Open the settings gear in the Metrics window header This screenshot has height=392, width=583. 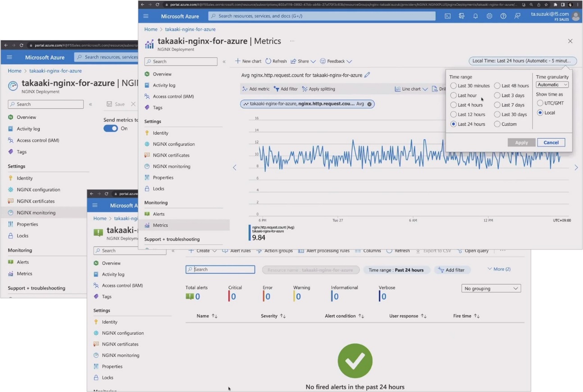(x=489, y=16)
